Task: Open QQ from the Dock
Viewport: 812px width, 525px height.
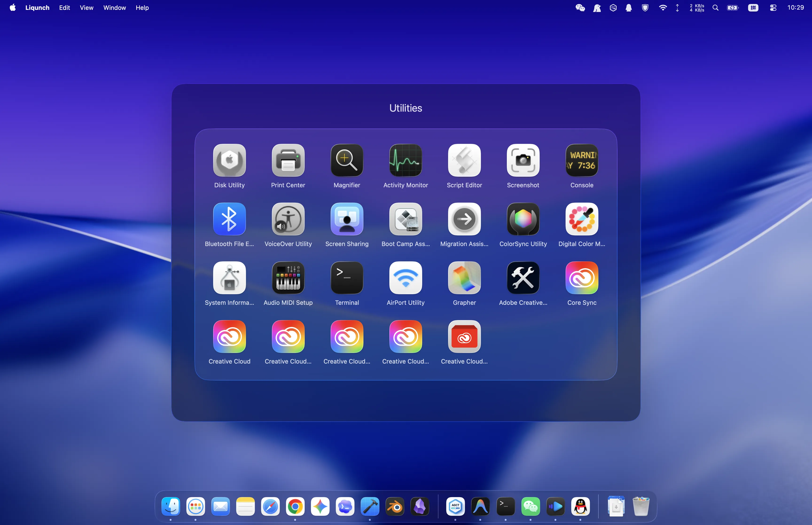Action: [x=580, y=506]
